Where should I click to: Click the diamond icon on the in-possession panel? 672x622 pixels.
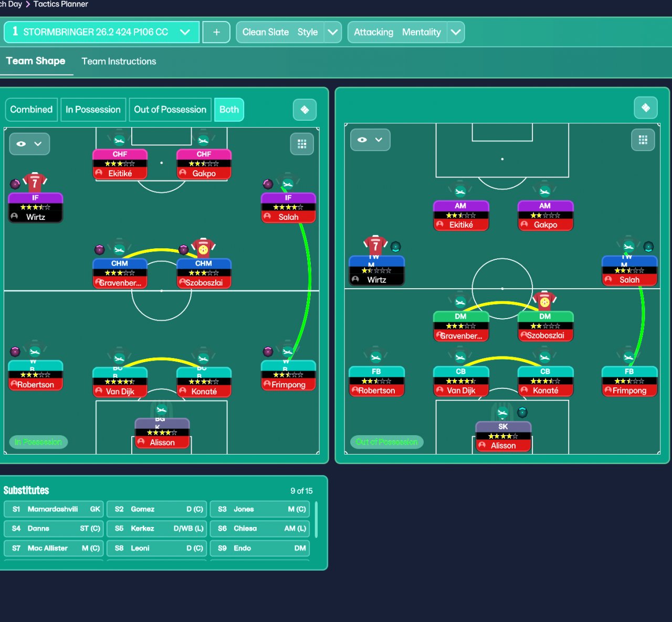[304, 110]
